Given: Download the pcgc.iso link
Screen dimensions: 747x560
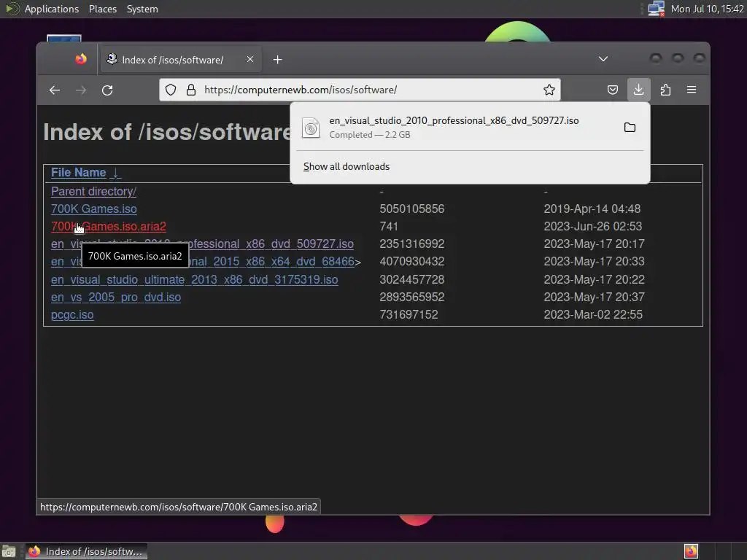Looking at the screenshot, I should tap(72, 315).
